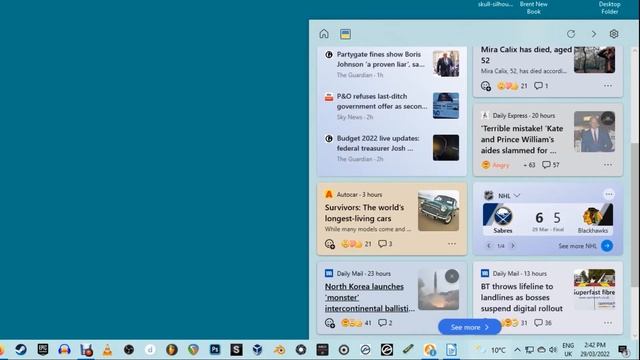Screen dimensions: 640x360
Task: Click the weather 10°C taskbar widget
Action: 490,350
